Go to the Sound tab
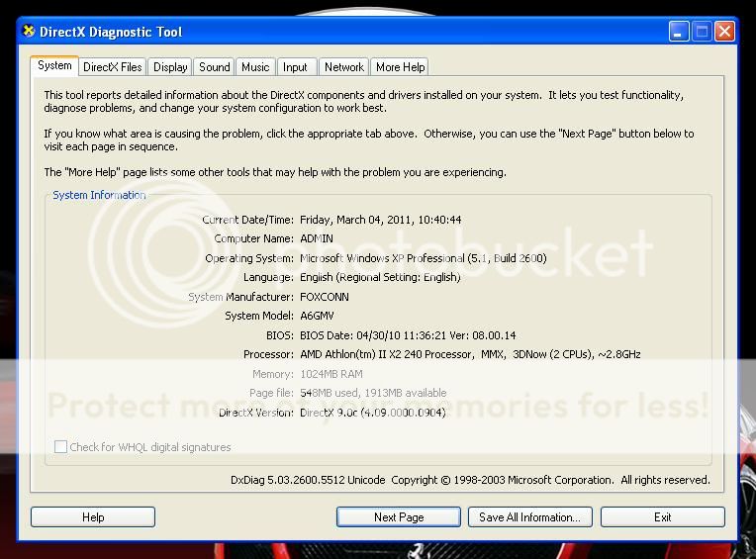This screenshot has width=756, height=559. [214, 67]
